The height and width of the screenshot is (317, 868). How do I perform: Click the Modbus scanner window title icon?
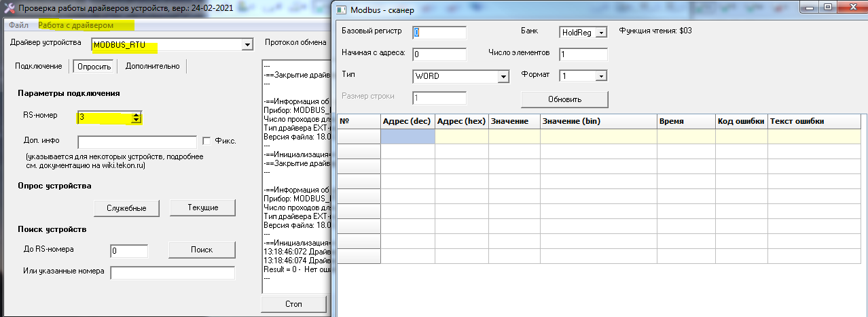click(x=342, y=10)
